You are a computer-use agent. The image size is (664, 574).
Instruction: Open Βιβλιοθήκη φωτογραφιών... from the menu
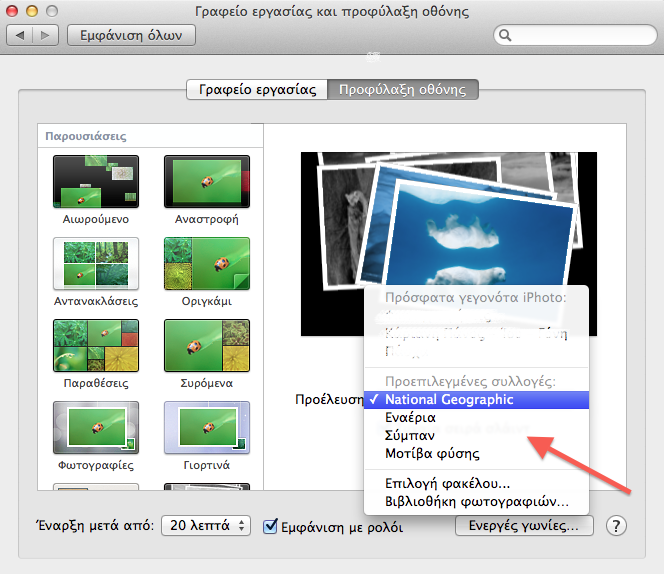tap(476, 502)
